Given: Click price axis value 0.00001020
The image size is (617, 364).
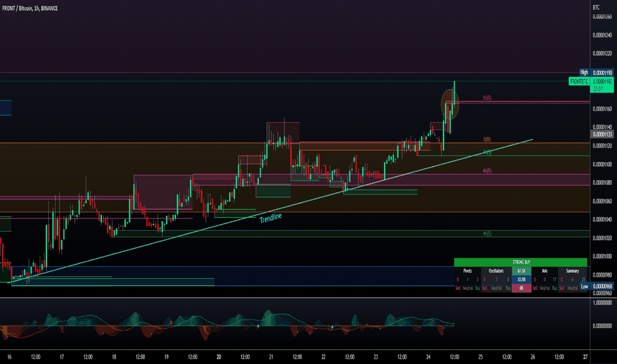Looking at the screenshot, I should point(602,238).
